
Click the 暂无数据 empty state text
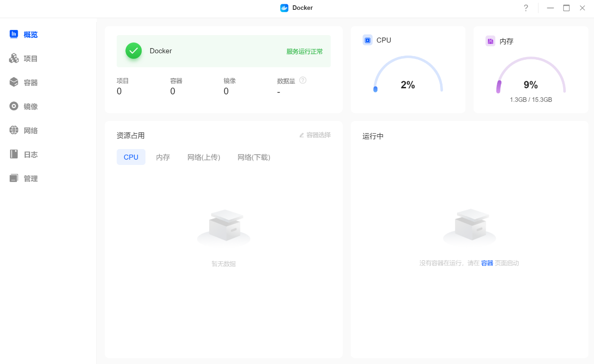[224, 264]
